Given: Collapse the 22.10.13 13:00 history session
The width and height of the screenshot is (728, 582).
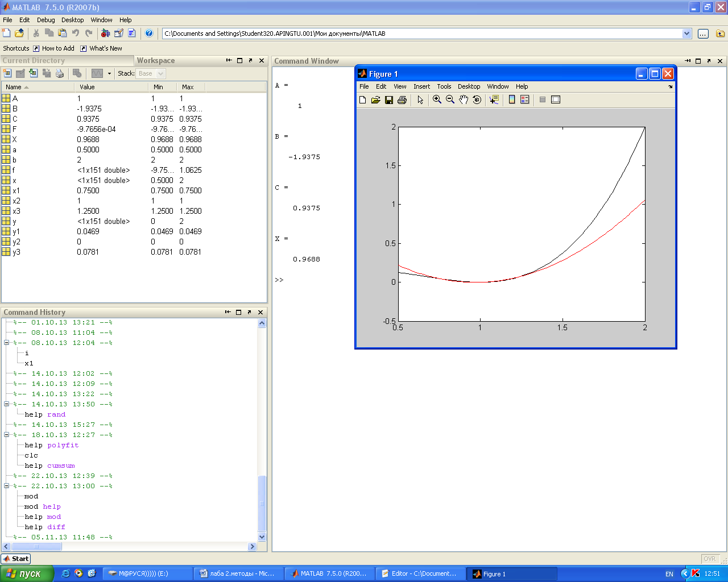Looking at the screenshot, I should pyautogui.click(x=6, y=486).
